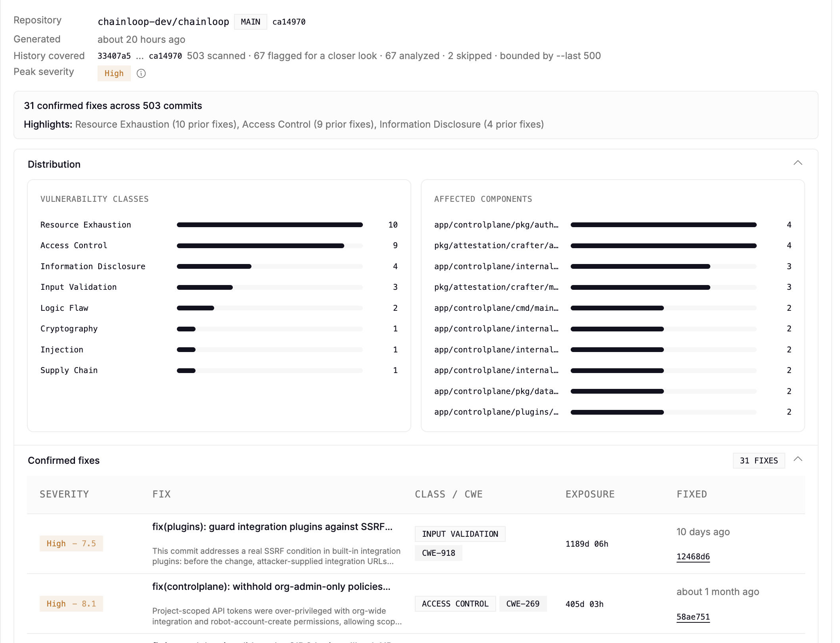Click the 10 days ago fixed date
This screenshot has height=643, width=840.
703,532
